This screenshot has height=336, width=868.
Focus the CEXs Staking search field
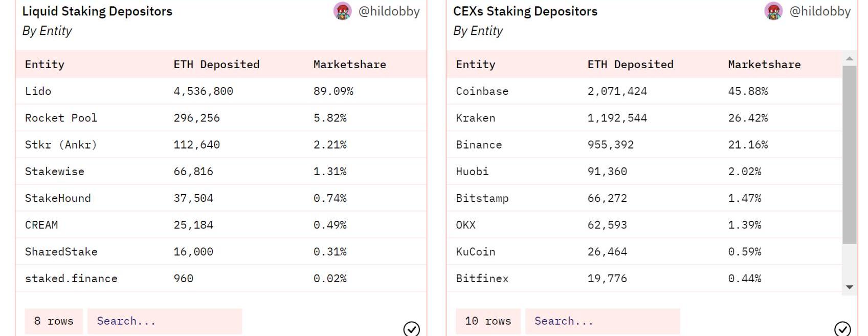click(x=603, y=321)
